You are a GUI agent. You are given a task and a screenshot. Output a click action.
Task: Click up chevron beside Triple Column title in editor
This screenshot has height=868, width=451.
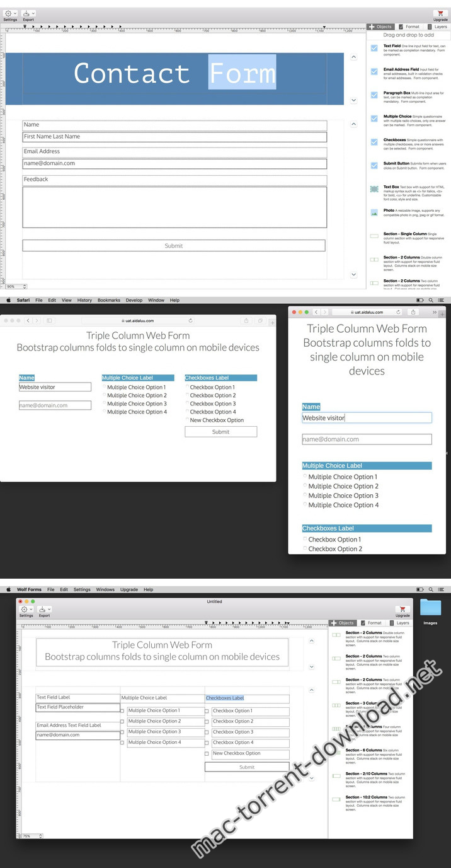311,640
